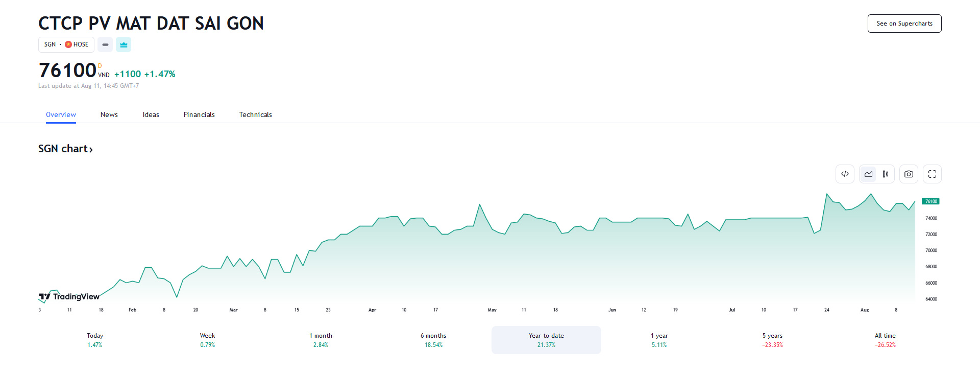980x373 pixels.
Task: Switch to the Financials tab
Action: (199, 114)
